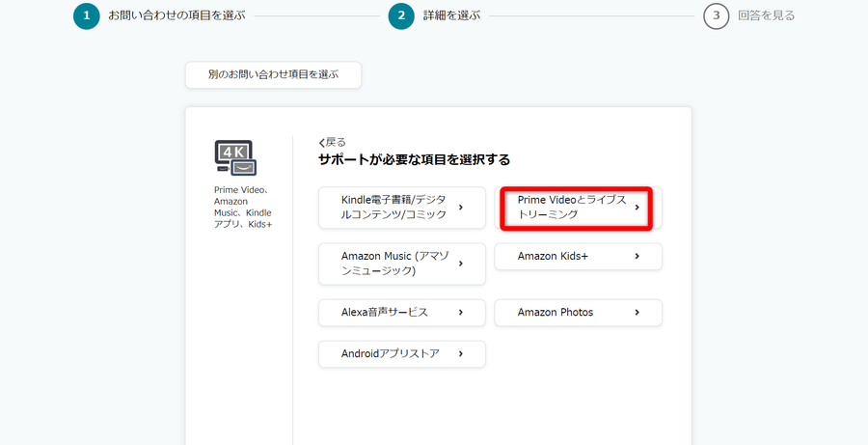This screenshot has width=868, height=445.
Task: Choose Androidアプリストア option
Action: point(402,354)
